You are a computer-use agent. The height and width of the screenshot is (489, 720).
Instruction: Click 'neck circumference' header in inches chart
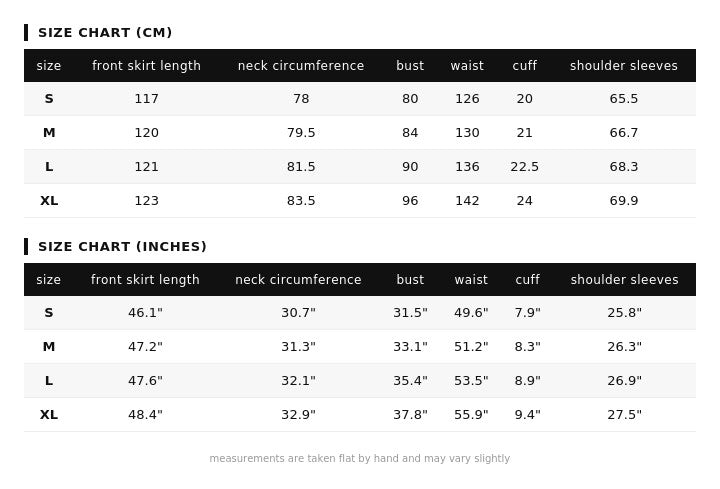pos(298,280)
